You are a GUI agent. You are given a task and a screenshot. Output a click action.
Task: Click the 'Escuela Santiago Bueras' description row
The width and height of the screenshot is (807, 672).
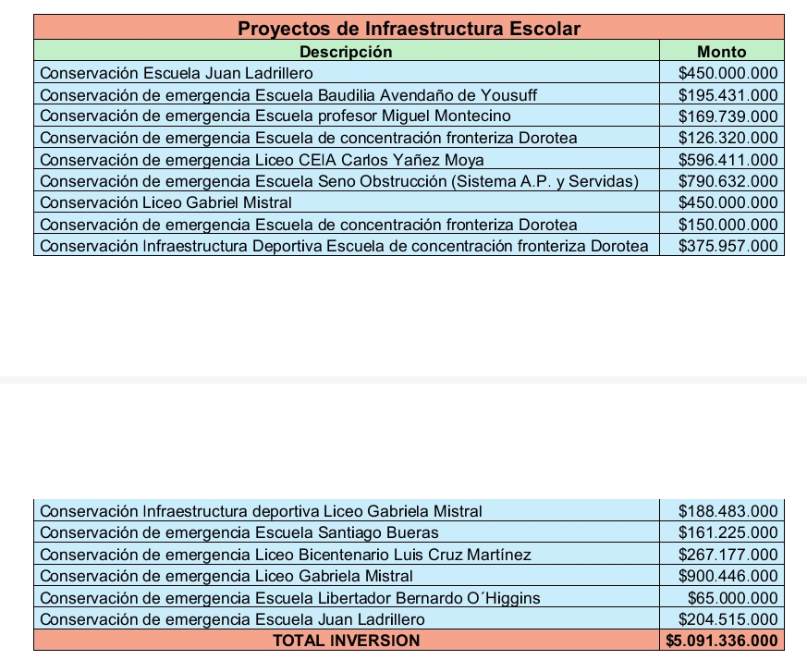(x=239, y=532)
